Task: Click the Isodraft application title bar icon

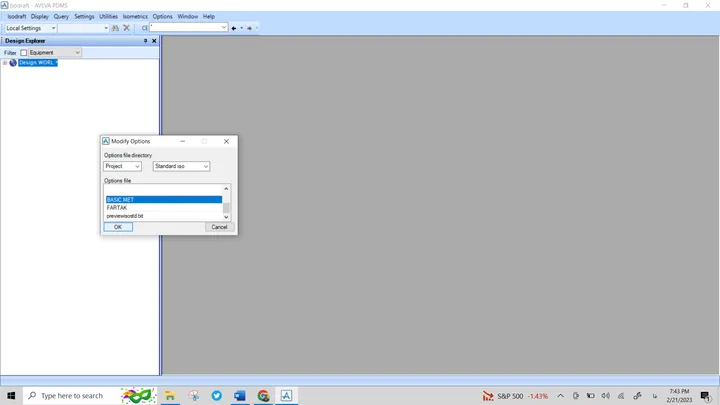Action: (x=5, y=5)
